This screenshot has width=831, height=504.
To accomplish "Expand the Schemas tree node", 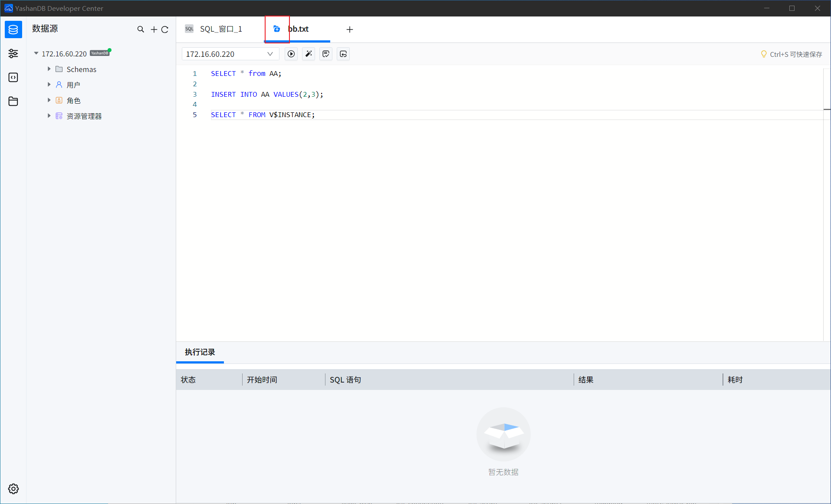I will coord(49,69).
